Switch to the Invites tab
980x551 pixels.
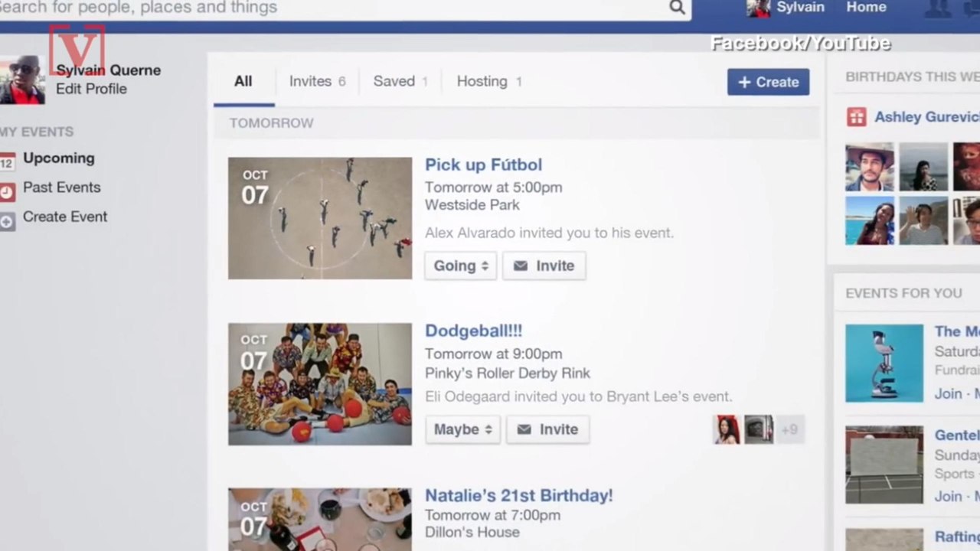click(317, 81)
